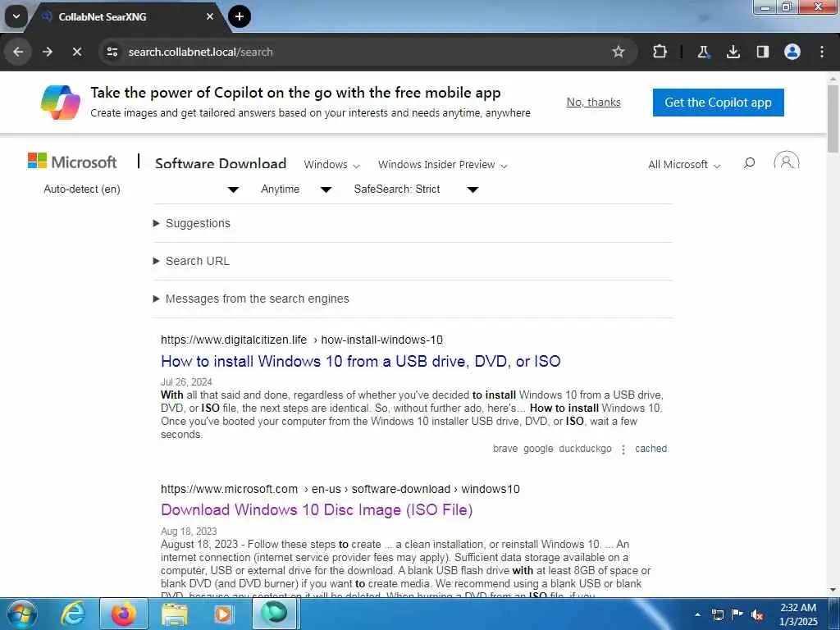
Task: Change the SafeSearch: Strict dropdown
Action: tap(416, 189)
